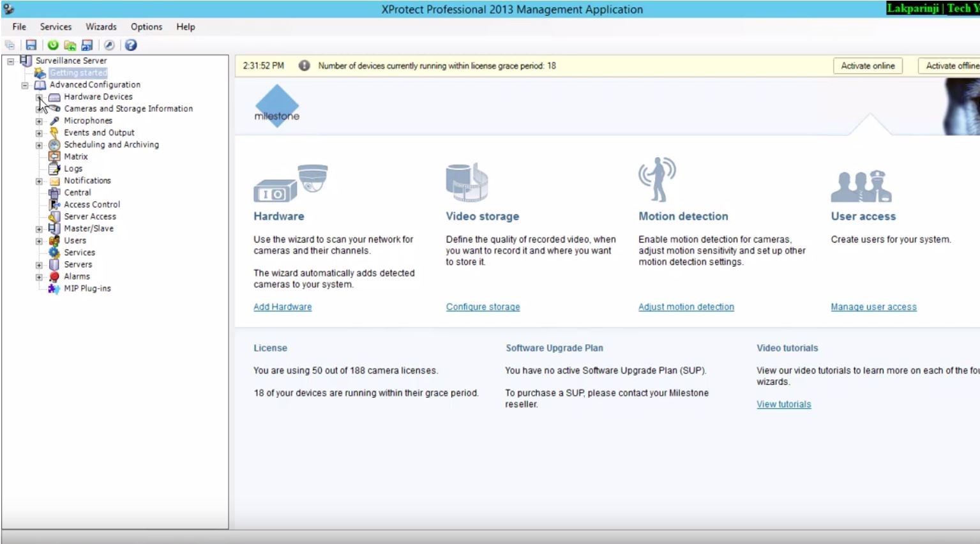Click the Save configuration floppy-disk toolbar icon
The image size is (980, 544).
click(x=31, y=45)
